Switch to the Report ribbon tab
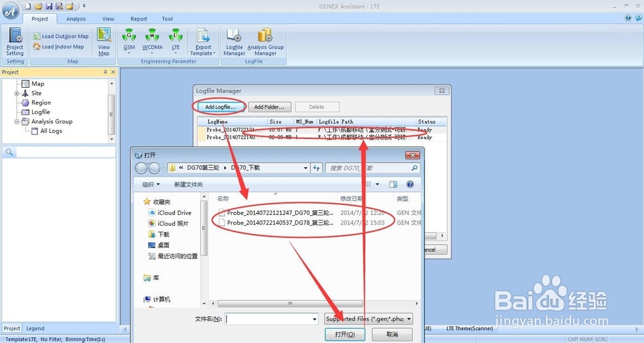The height and width of the screenshot is (343, 644). [x=139, y=19]
